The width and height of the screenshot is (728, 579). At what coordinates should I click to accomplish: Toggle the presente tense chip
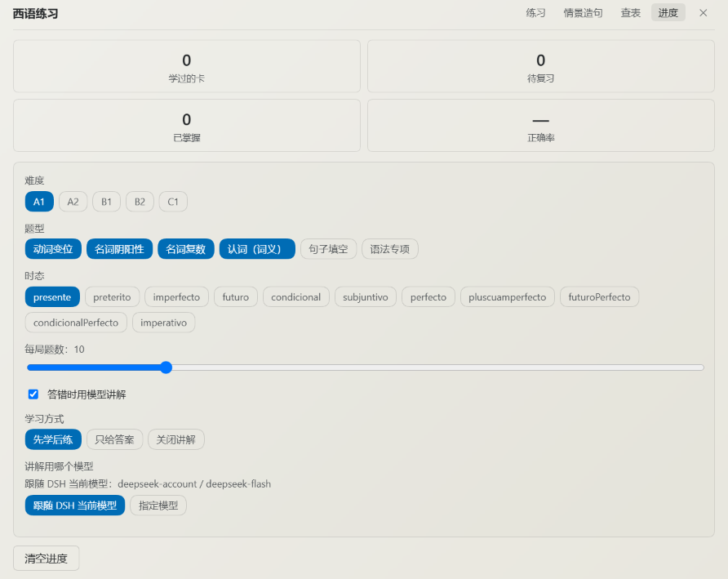(52, 297)
